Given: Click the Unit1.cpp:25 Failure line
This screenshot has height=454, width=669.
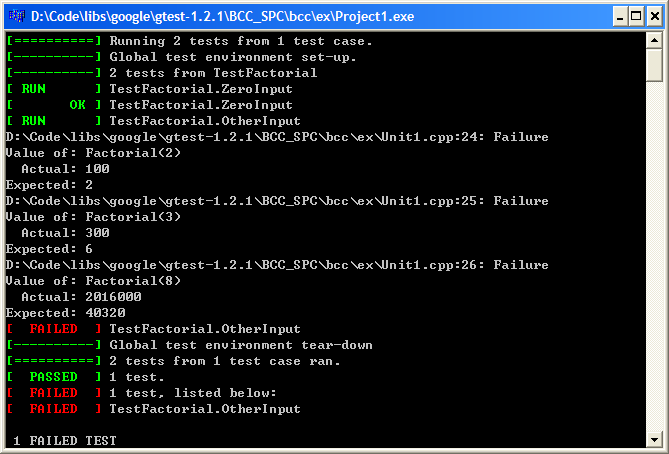Looking at the screenshot, I should click(x=277, y=201).
